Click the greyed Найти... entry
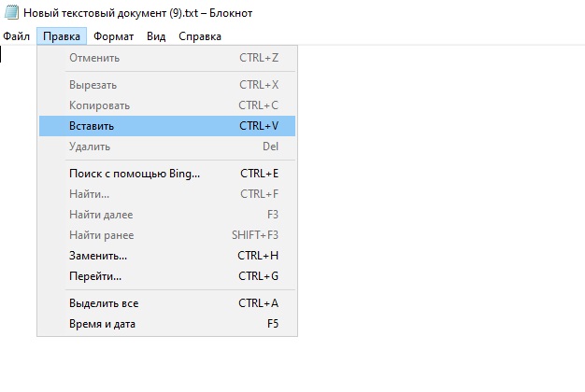 (167, 194)
